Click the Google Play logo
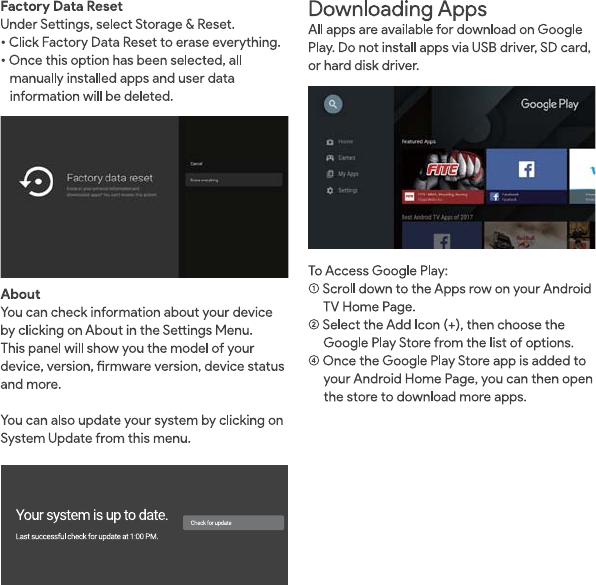The height and width of the screenshot is (585, 596). coord(549,104)
